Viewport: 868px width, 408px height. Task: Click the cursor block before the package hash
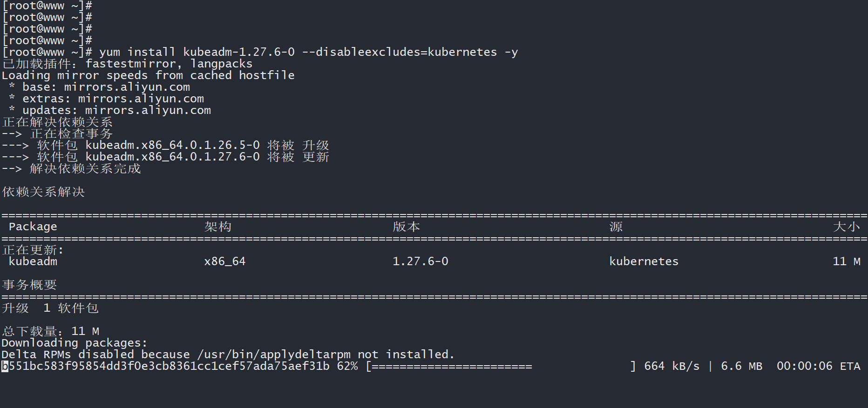(x=5, y=367)
